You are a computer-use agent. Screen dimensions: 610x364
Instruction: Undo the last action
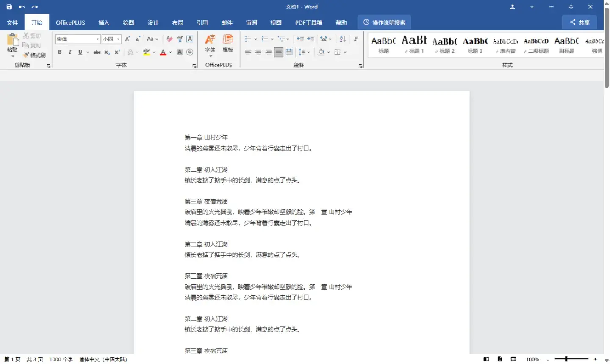[22, 7]
